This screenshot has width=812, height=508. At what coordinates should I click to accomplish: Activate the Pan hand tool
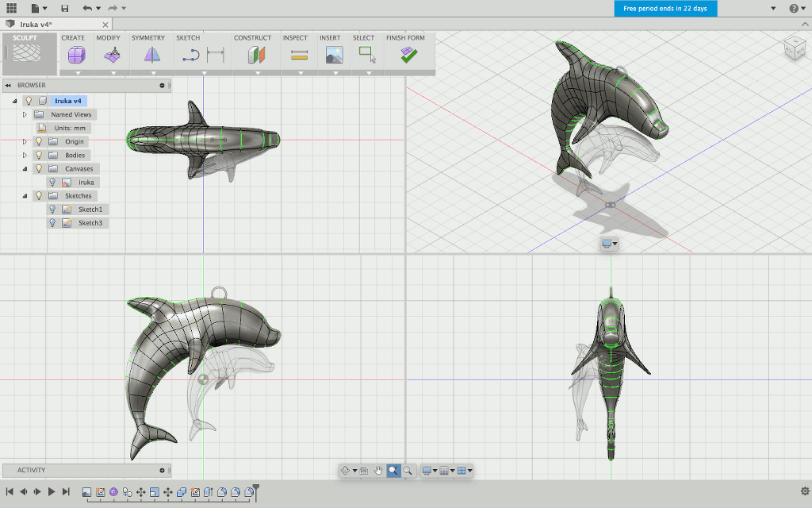tap(378, 471)
